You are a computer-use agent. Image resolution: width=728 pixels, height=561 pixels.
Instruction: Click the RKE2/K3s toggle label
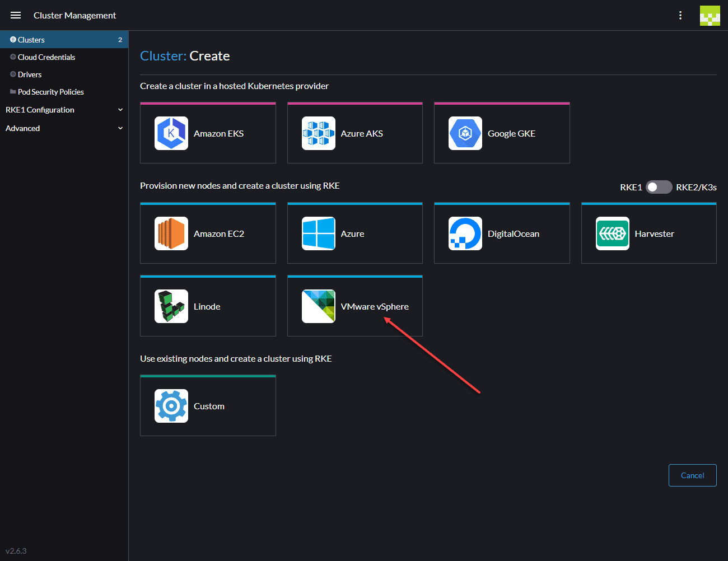(696, 187)
